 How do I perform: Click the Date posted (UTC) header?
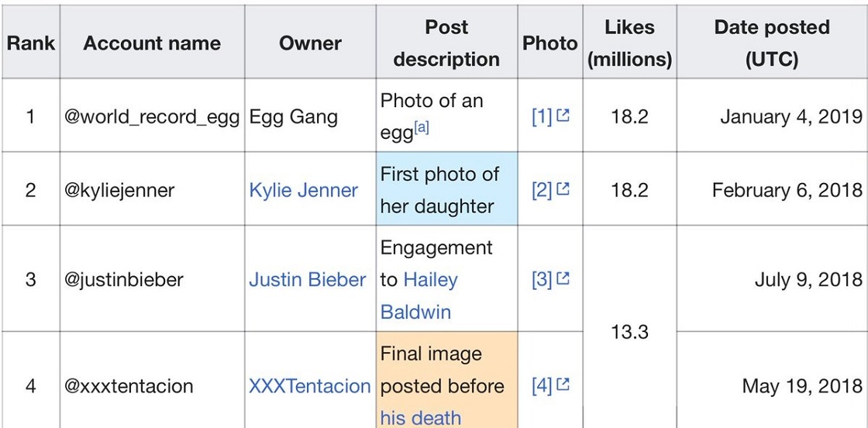coord(771,43)
